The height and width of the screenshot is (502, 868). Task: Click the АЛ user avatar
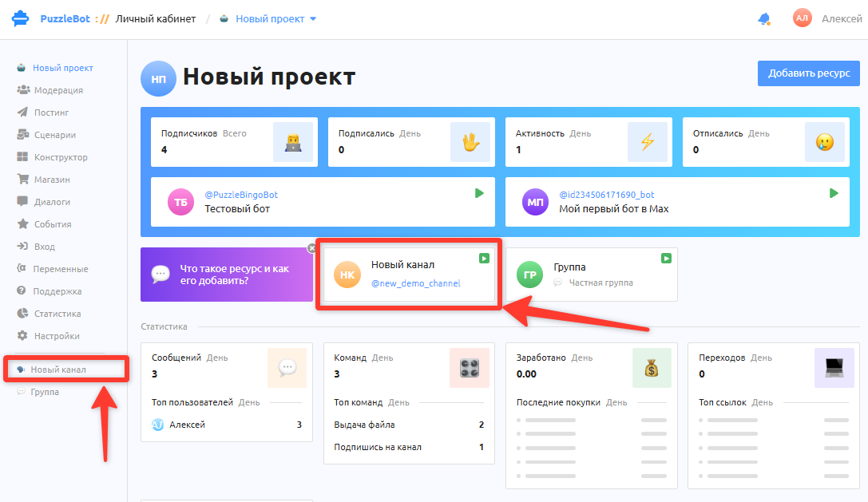(802, 18)
